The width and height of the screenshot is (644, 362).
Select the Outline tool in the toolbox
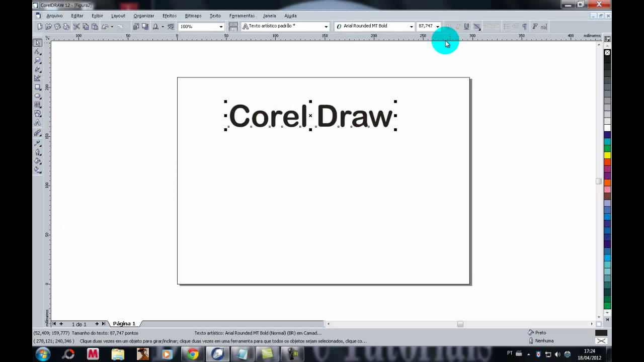38,152
